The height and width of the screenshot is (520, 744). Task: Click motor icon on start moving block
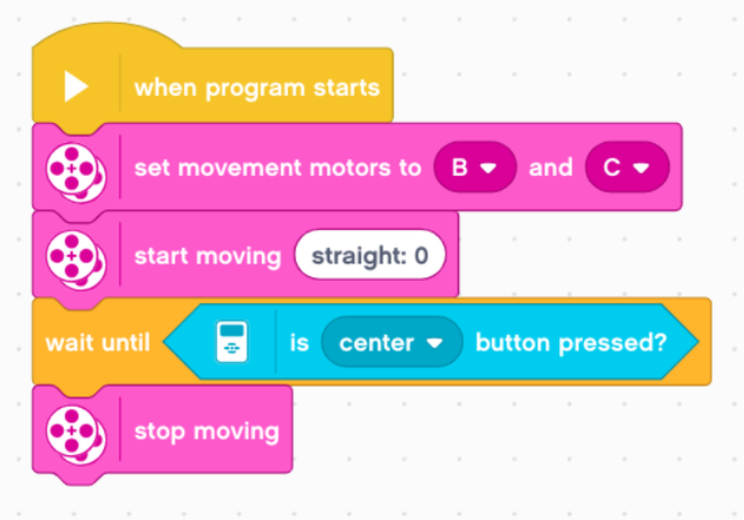tap(76, 256)
